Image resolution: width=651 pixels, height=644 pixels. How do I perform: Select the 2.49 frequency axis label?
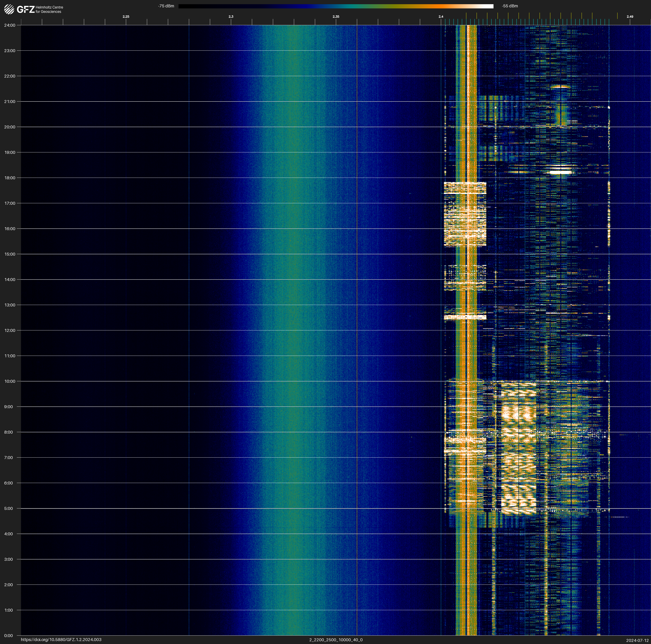629,17
